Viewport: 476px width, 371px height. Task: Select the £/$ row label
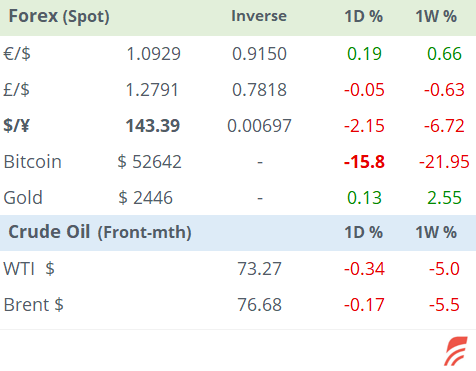17,90
